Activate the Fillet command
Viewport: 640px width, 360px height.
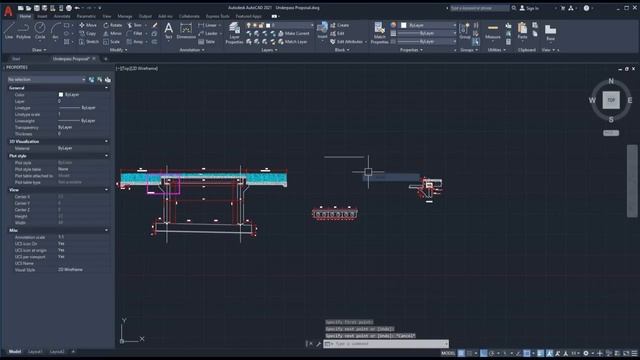tap(135, 33)
